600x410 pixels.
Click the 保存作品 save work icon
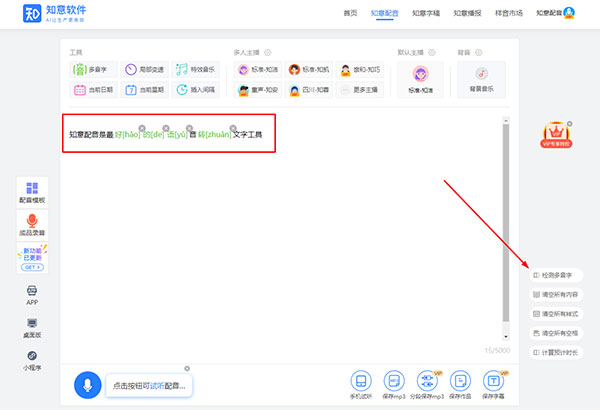pyautogui.click(x=460, y=381)
